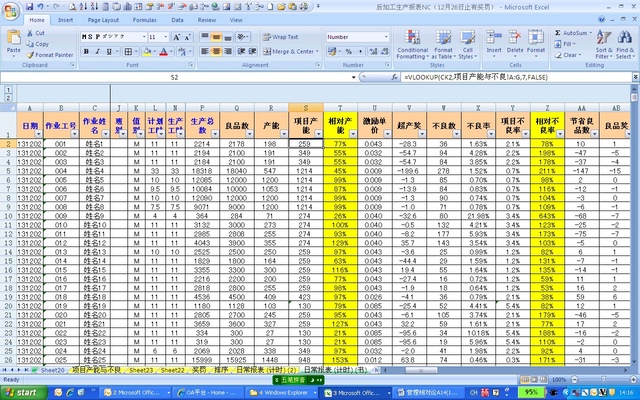Open the Number format dropdown
The width and height of the screenshot is (640, 400).
[386, 37]
